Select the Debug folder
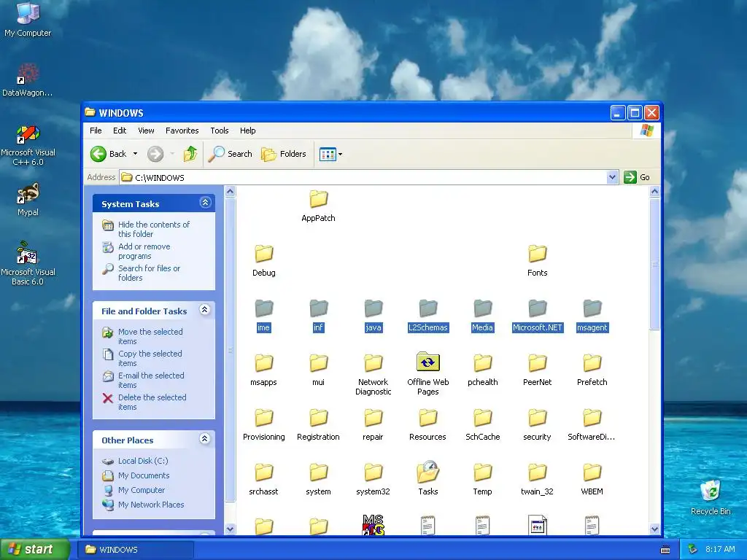The width and height of the screenshot is (747, 560). pyautogui.click(x=264, y=261)
